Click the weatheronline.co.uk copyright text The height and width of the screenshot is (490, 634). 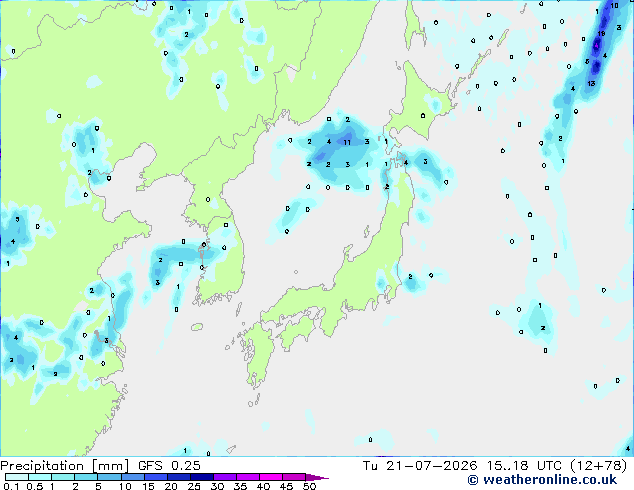(542, 480)
